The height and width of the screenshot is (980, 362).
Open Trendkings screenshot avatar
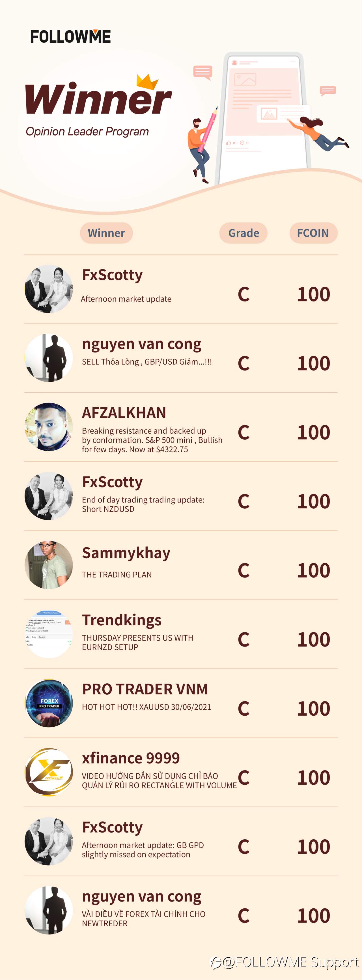[x=49, y=634]
